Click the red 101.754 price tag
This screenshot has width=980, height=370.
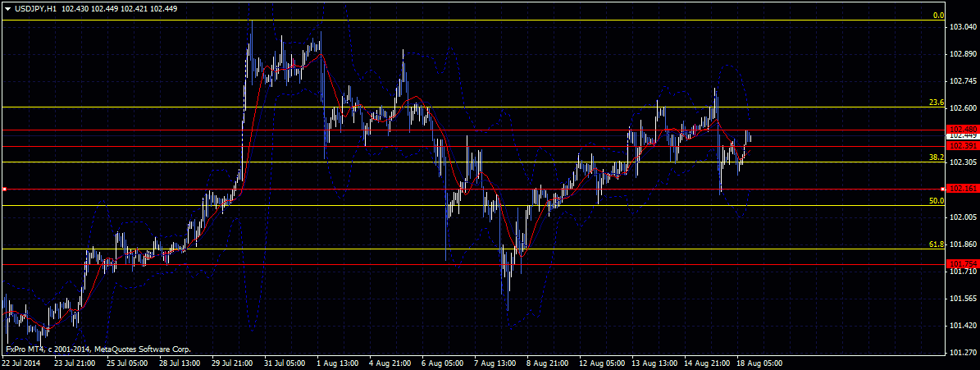[x=961, y=263]
